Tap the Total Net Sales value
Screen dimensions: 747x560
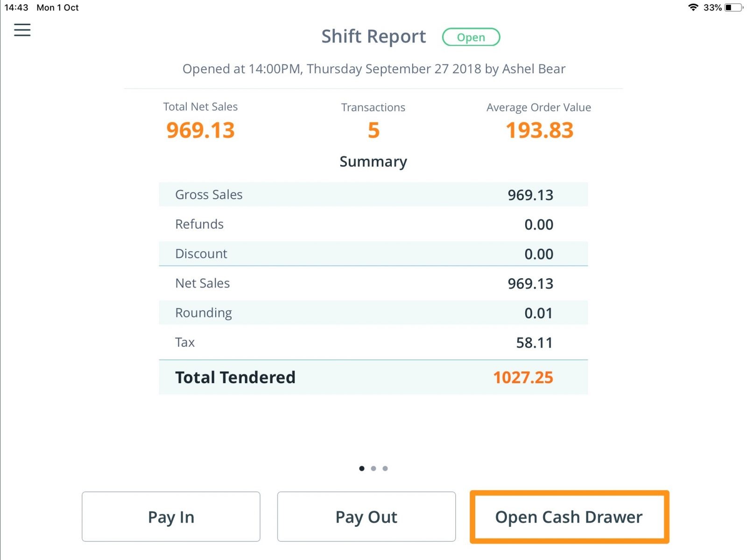pos(200,130)
